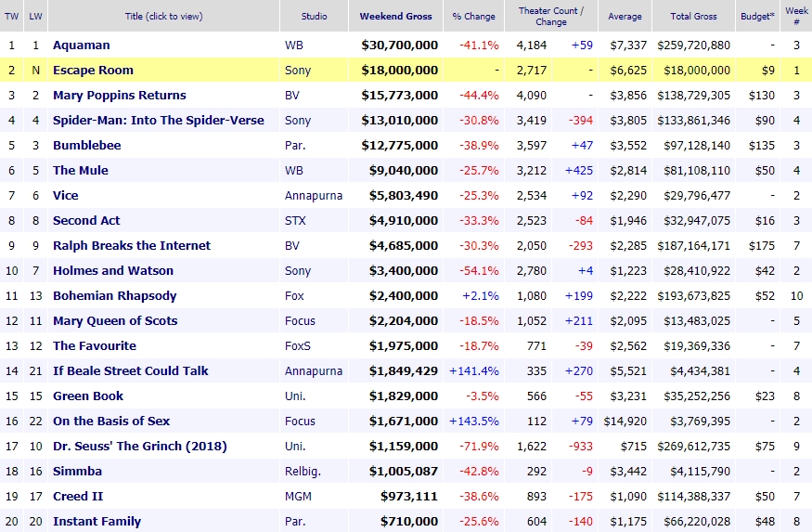
Task: Sort table by Weekend Gross header
Action: click(x=395, y=16)
